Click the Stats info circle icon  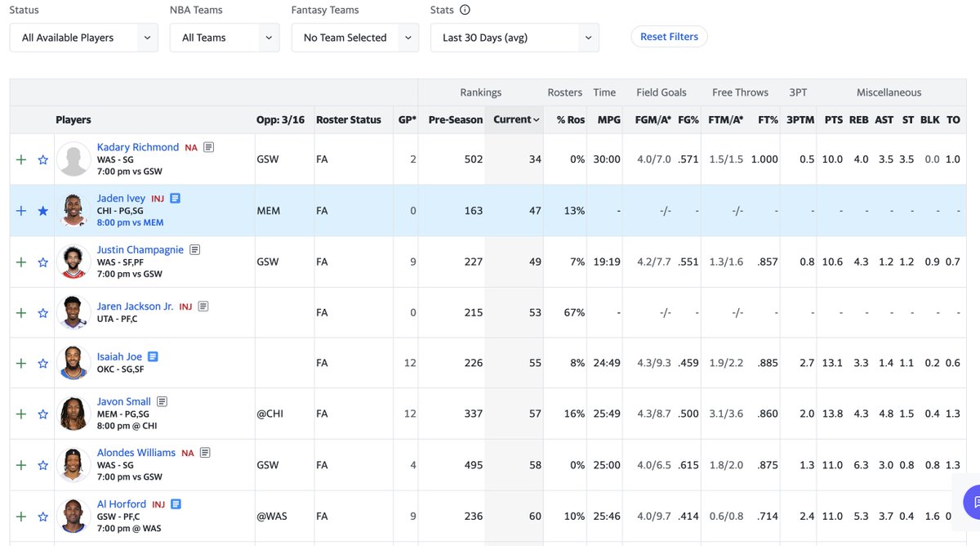click(x=465, y=11)
